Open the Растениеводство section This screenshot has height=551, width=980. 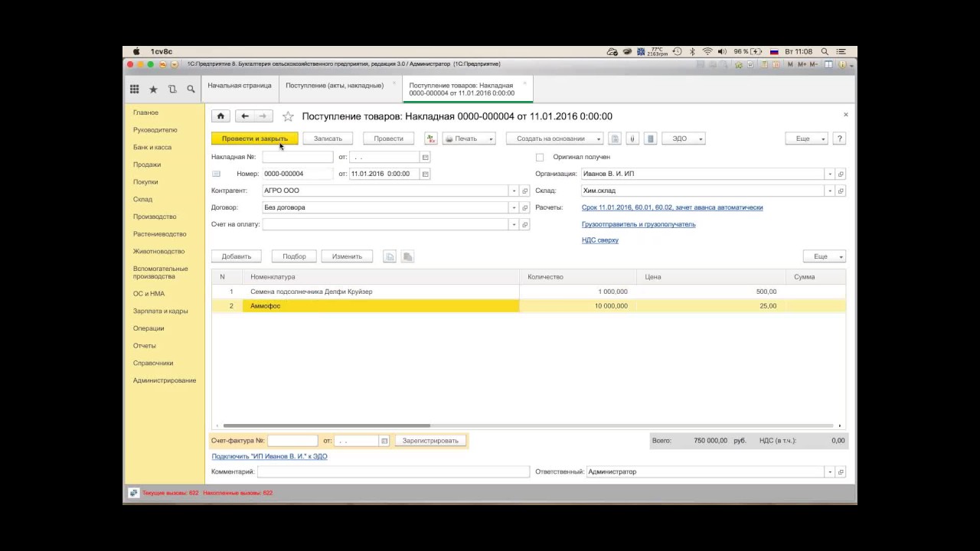click(x=159, y=234)
